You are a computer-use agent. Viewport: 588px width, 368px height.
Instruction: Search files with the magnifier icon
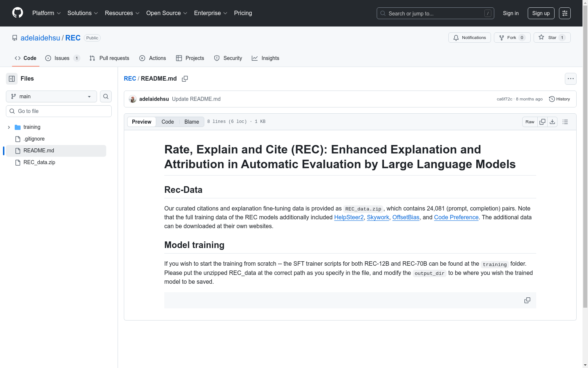[106, 96]
